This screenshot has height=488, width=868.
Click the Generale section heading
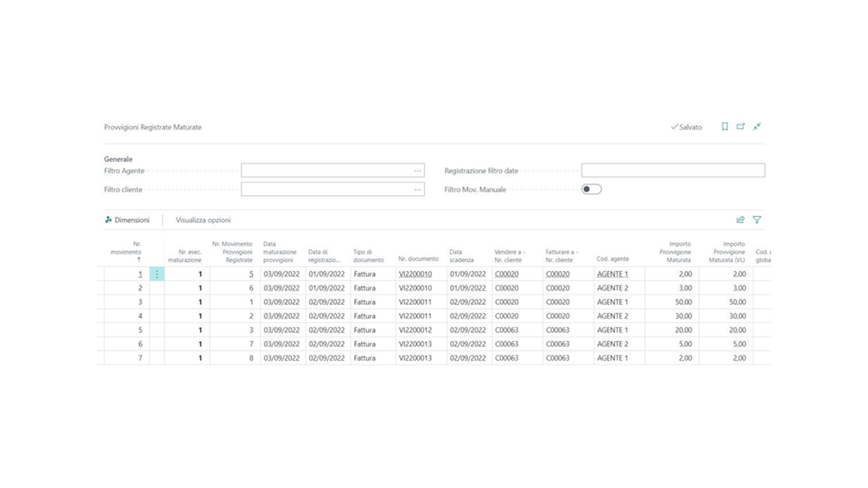point(118,159)
